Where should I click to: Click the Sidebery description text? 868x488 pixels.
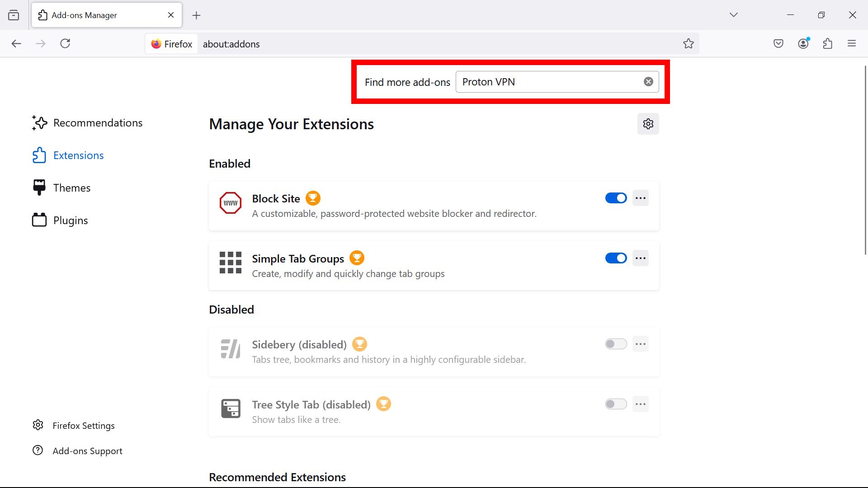click(x=389, y=360)
